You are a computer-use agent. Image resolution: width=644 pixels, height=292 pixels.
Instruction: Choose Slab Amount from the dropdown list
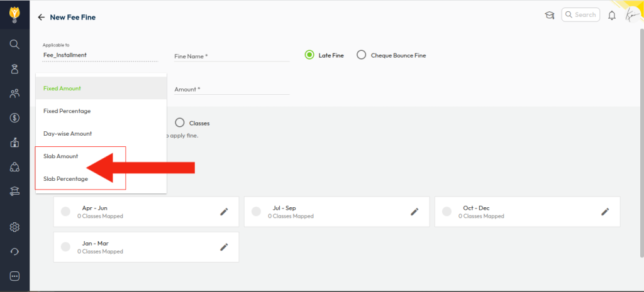tap(61, 156)
